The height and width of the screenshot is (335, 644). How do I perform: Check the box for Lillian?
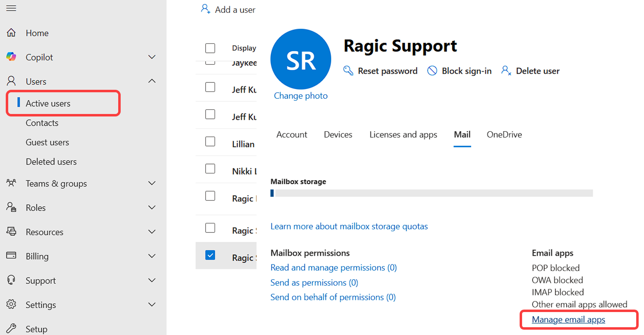click(x=210, y=141)
